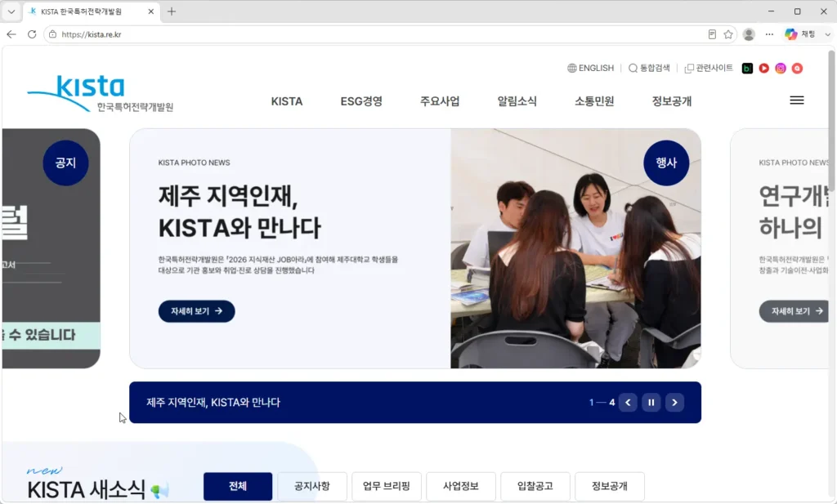Image resolution: width=837 pixels, height=504 pixels.
Task: Expand the chevron beside Copilot chat
Action: coord(827,34)
